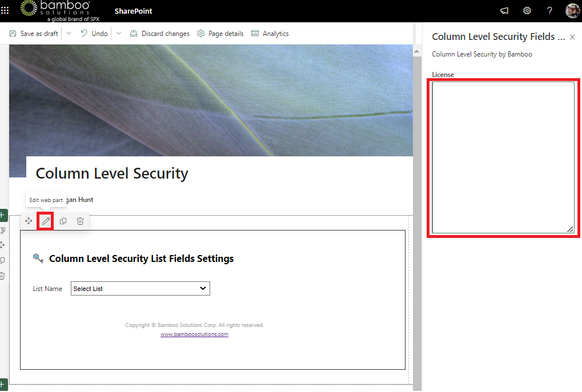Click Discard changes
This screenshot has width=582, height=392.
[159, 33]
